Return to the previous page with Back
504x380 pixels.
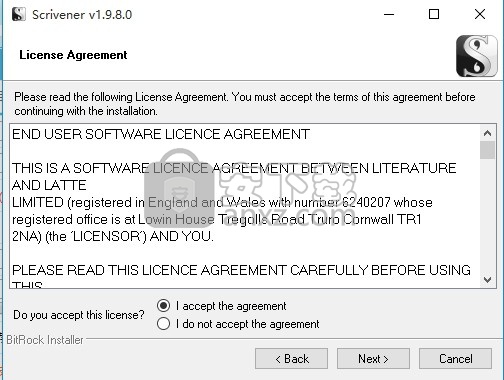point(291,359)
